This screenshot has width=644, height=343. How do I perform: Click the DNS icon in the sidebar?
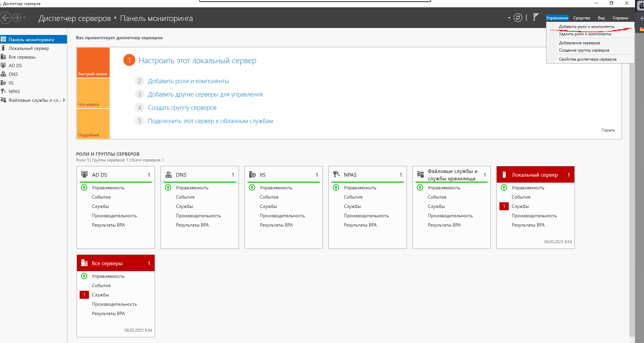(3, 74)
